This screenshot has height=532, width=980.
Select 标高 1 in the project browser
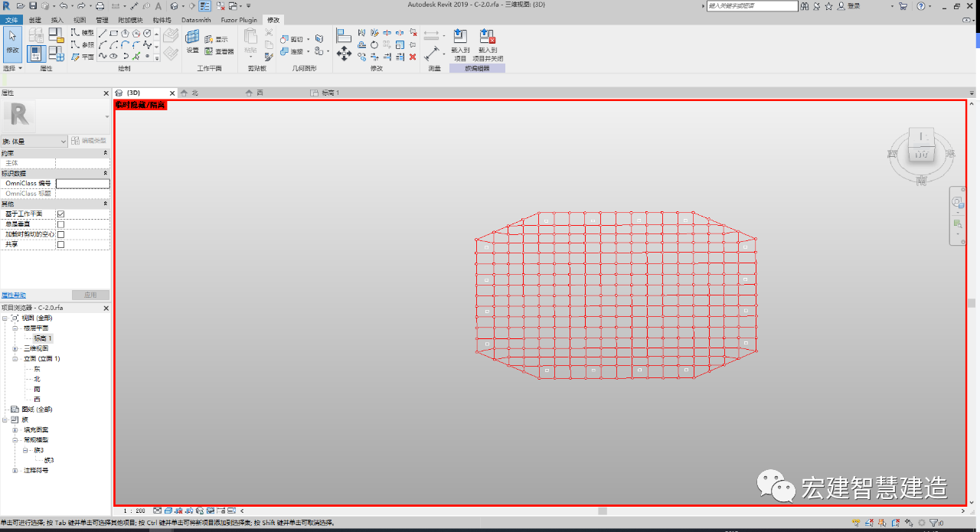pyautogui.click(x=43, y=338)
